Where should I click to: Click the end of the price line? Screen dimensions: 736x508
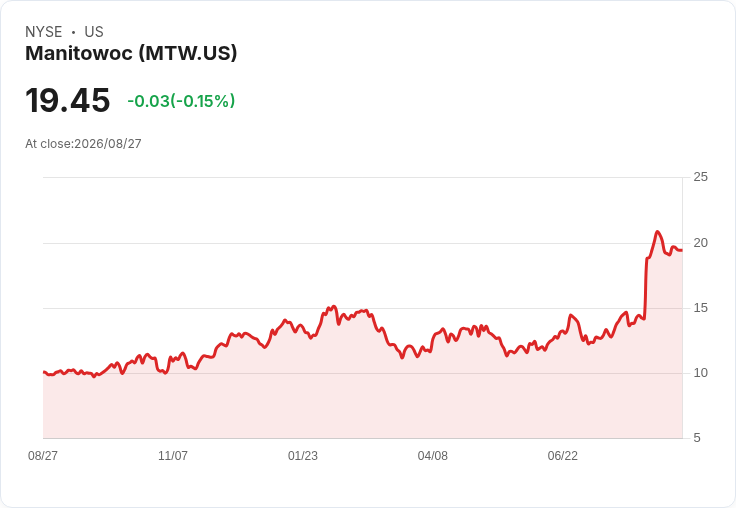click(682, 250)
